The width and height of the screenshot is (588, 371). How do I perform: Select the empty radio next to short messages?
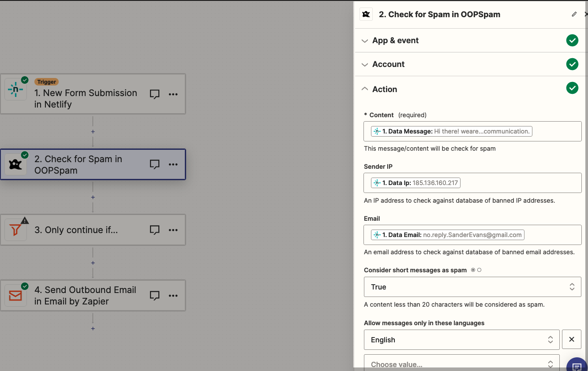click(x=479, y=270)
